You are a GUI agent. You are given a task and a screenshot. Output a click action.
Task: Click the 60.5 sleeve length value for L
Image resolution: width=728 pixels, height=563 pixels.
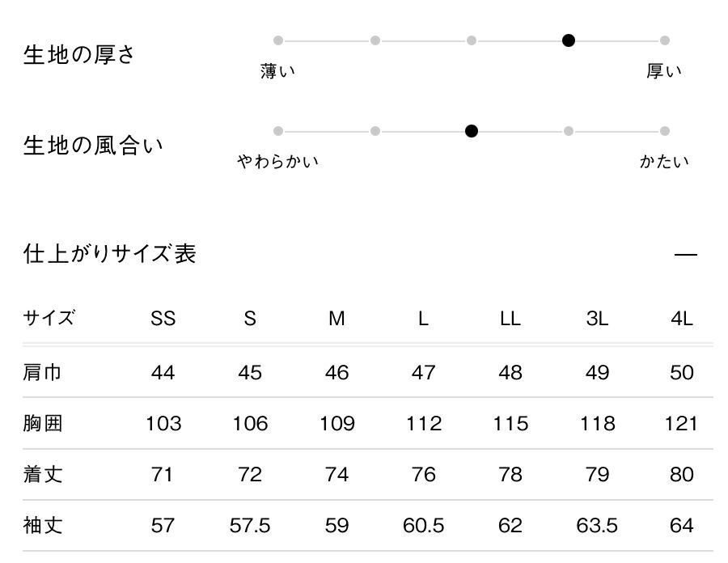point(423,526)
